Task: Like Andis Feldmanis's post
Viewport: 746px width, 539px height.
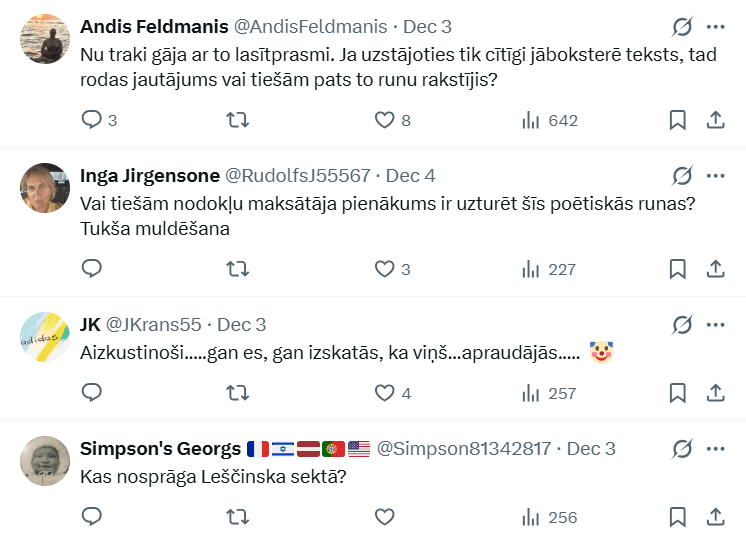Action: (x=384, y=120)
